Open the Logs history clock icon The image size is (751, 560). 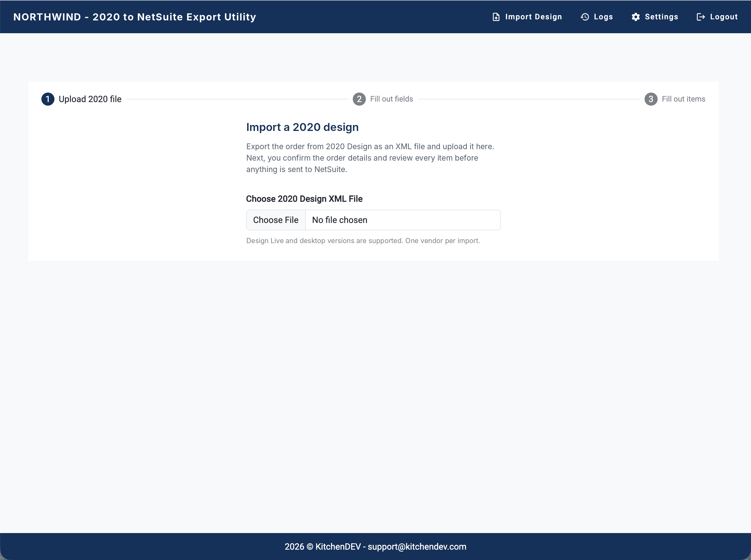coord(585,17)
